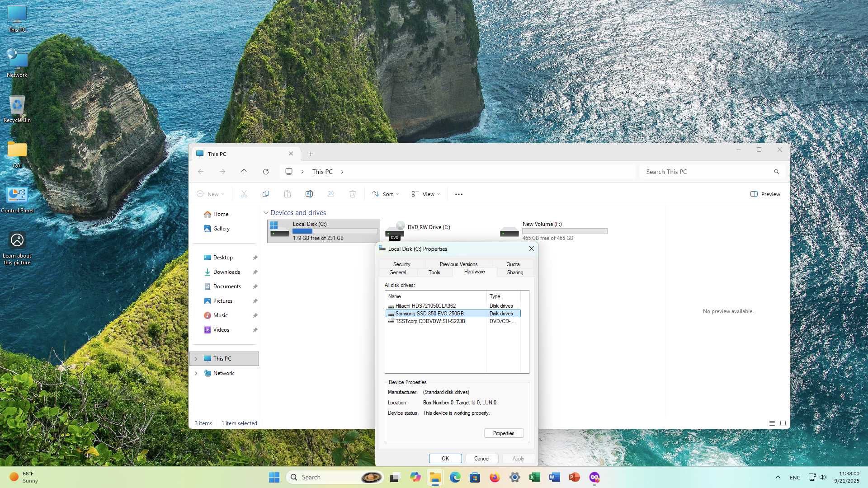Select TSSTcorp CDDVDW SH-S223B row

pyautogui.click(x=453, y=321)
